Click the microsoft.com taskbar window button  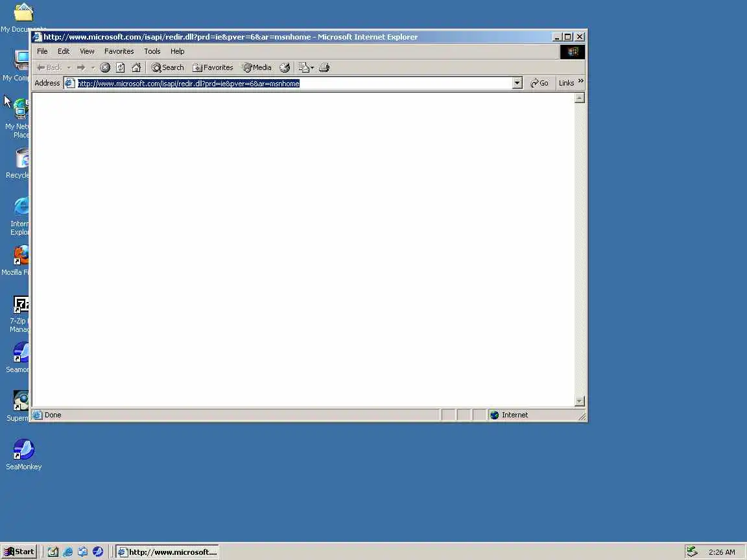coord(167,552)
